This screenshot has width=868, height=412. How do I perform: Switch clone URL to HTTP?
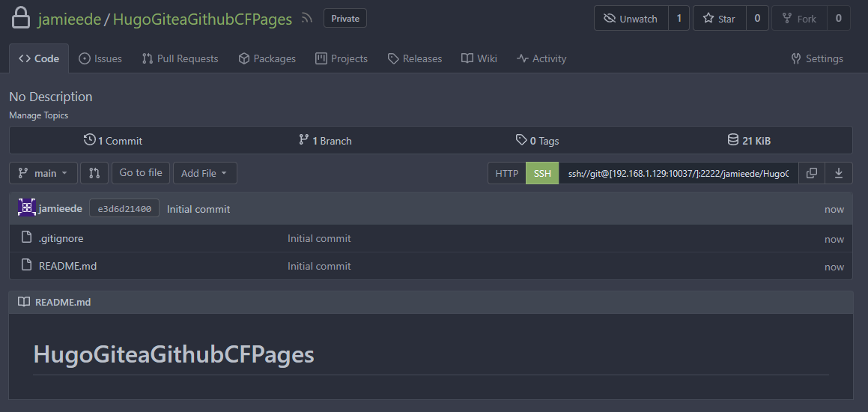[507, 173]
